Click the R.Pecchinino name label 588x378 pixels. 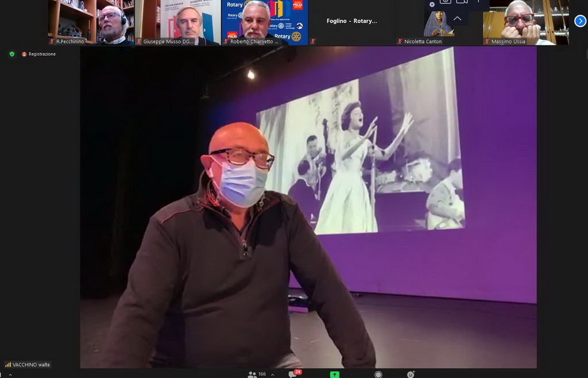pos(70,41)
